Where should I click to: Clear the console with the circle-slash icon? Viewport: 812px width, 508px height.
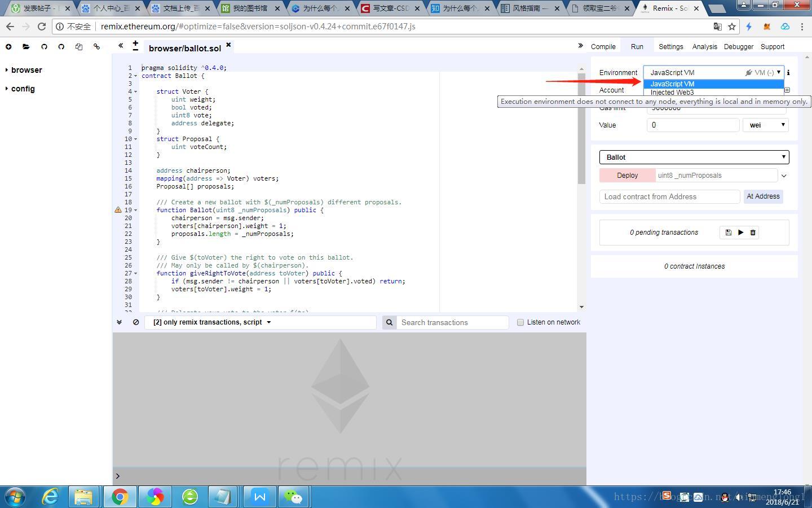pos(136,322)
